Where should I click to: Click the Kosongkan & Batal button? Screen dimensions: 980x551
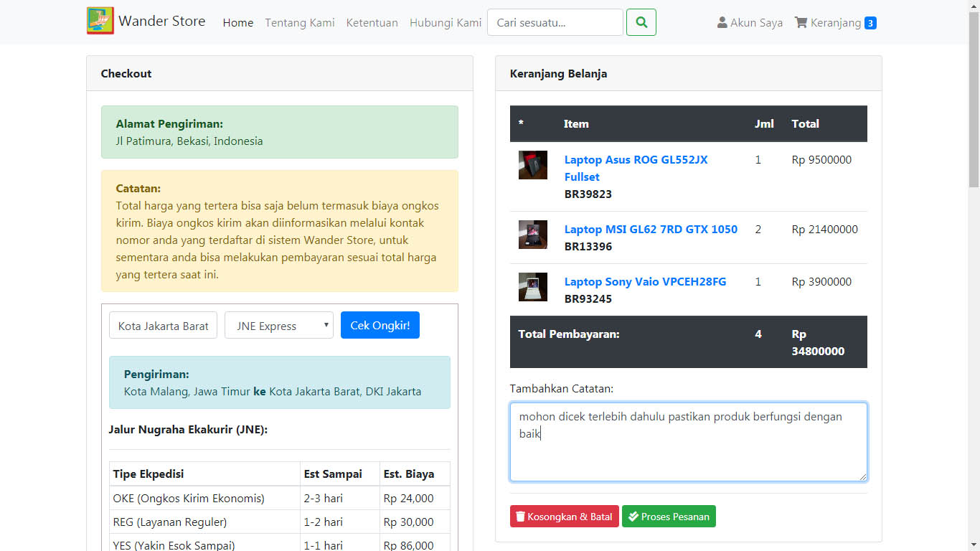coord(565,517)
